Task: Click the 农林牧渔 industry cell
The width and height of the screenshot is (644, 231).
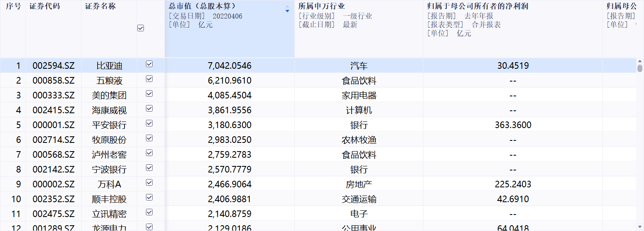Action: 359,140
